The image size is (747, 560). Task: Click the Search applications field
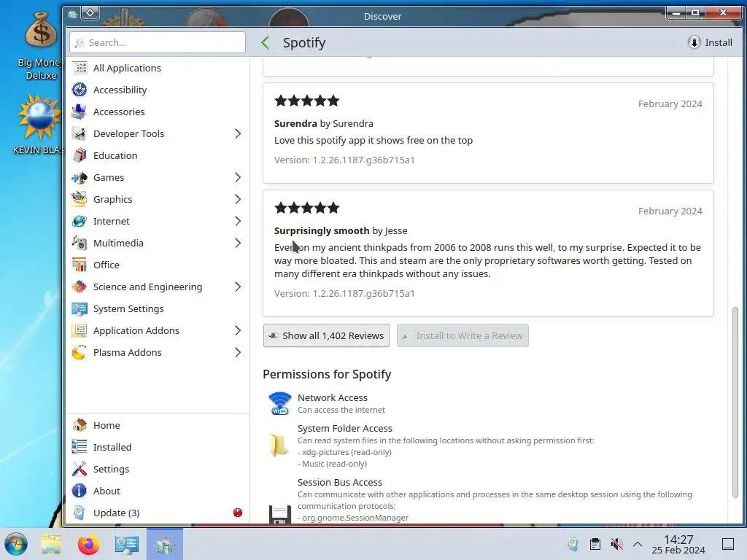158,42
